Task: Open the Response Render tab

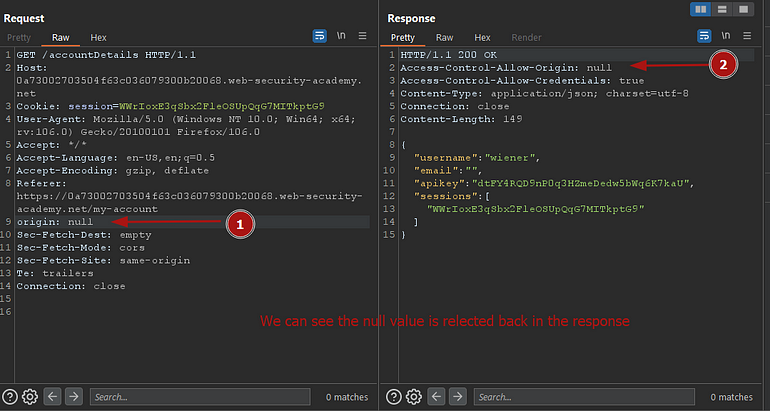Action: [526, 37]
